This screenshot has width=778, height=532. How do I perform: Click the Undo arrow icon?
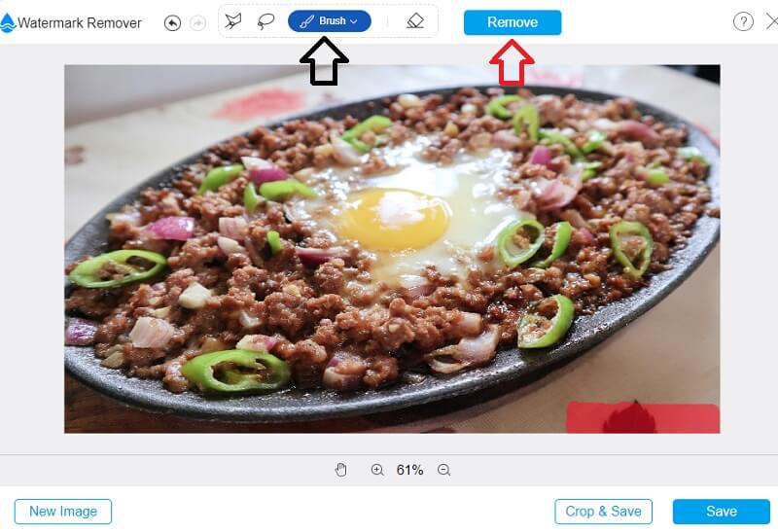click(x=172, y=22)
